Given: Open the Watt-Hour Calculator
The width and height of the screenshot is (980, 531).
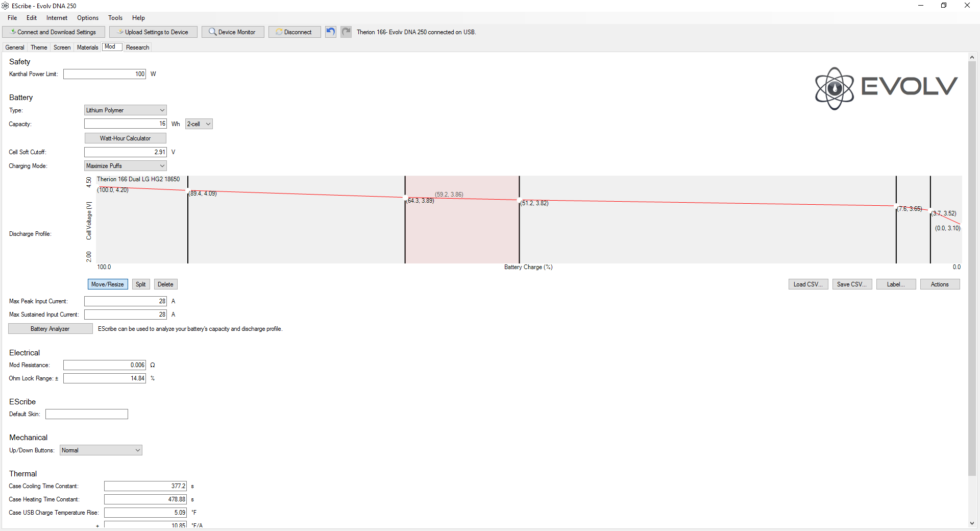Looking at the screenshot, I should click(x=126, y=138).
